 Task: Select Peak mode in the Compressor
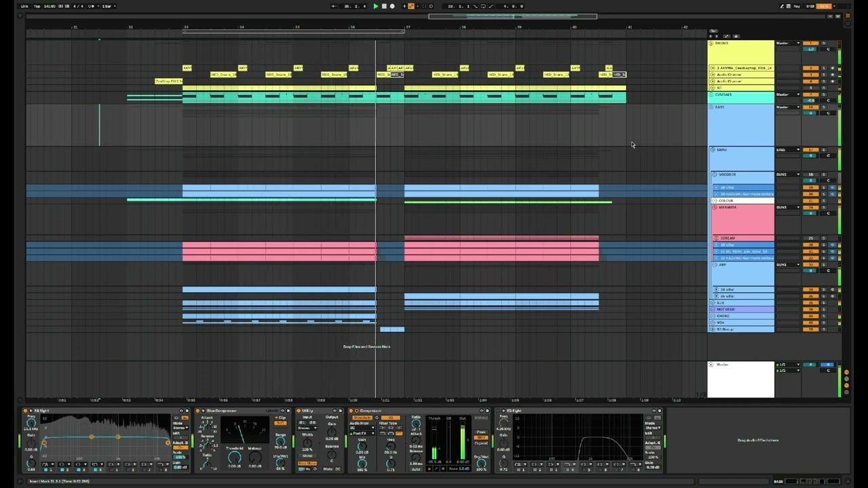pyautogui.click(x=481, y=432)
